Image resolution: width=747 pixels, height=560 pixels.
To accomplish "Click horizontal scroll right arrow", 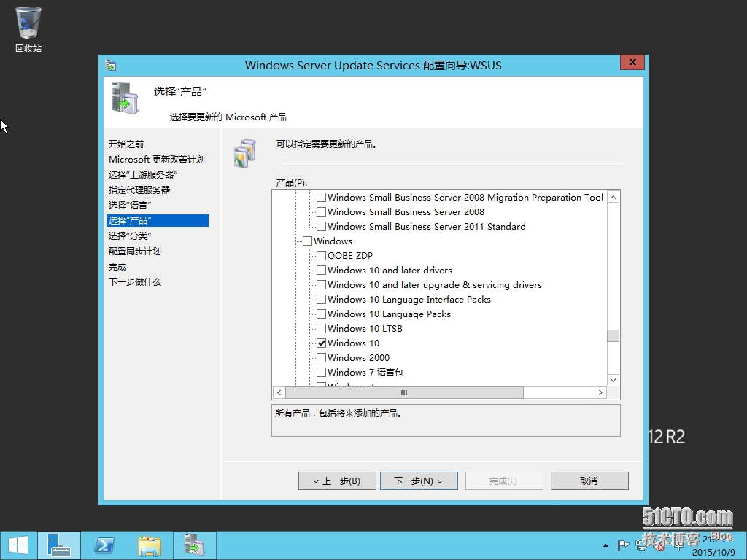I will 600,393.
